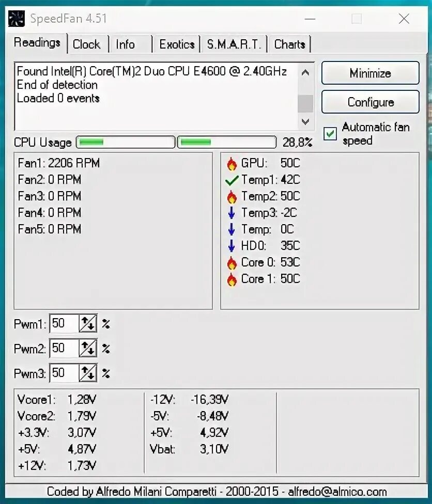Click the blue down arrow beside Temp3
The width and height of the screenshot is (432, 504).
pos(232,213)
